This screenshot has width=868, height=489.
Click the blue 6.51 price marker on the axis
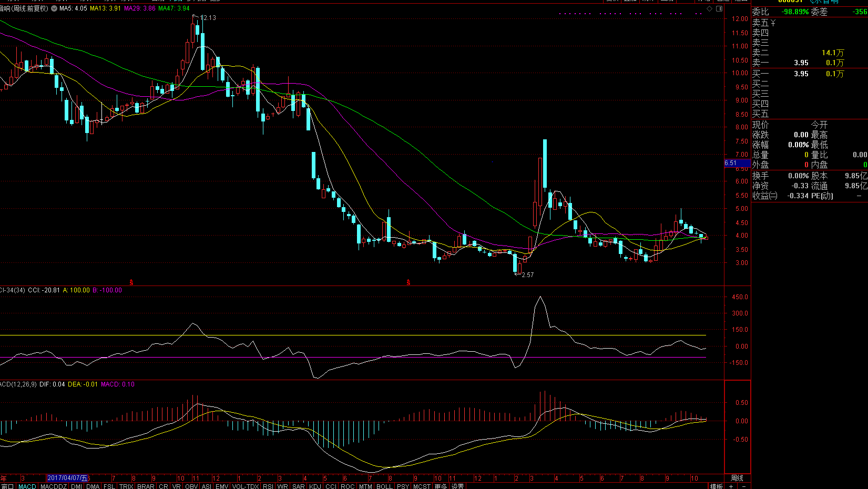click(737, 163)
